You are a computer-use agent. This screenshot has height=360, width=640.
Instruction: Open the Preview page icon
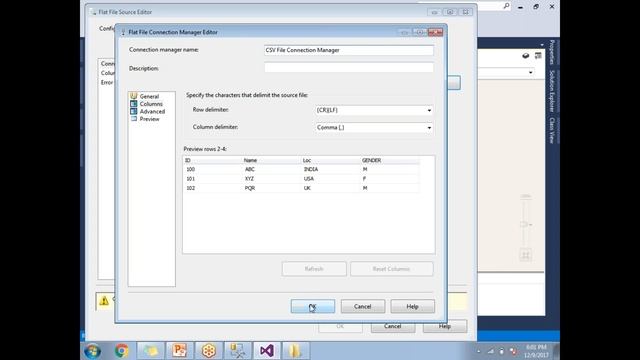coord(133,119)
